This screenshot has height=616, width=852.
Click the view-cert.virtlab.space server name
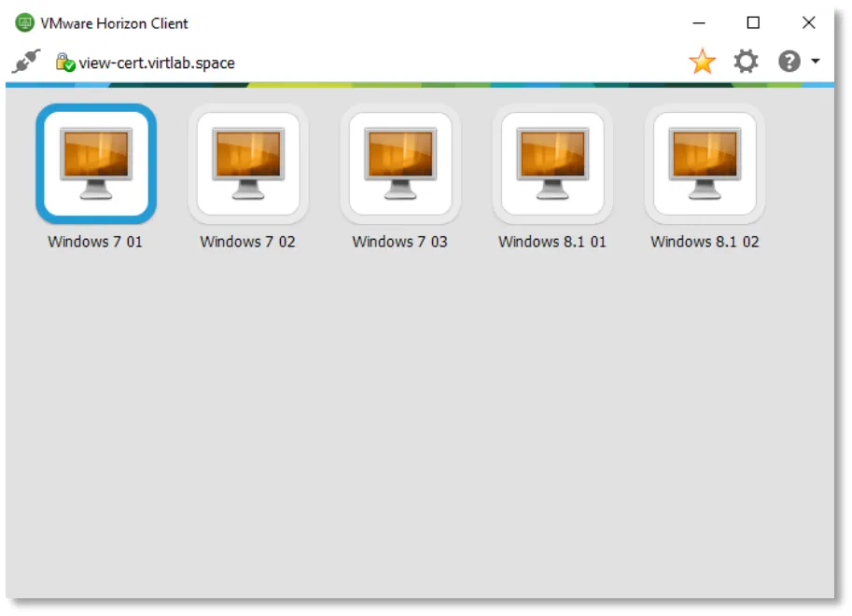coord(157,63)
